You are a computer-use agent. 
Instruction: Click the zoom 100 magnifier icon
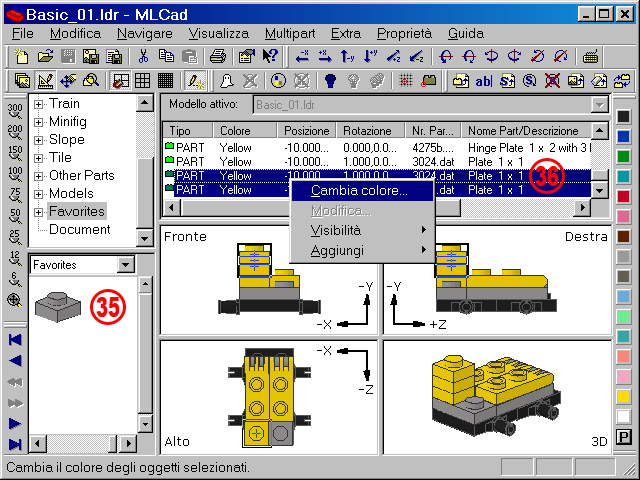(15, 174)
